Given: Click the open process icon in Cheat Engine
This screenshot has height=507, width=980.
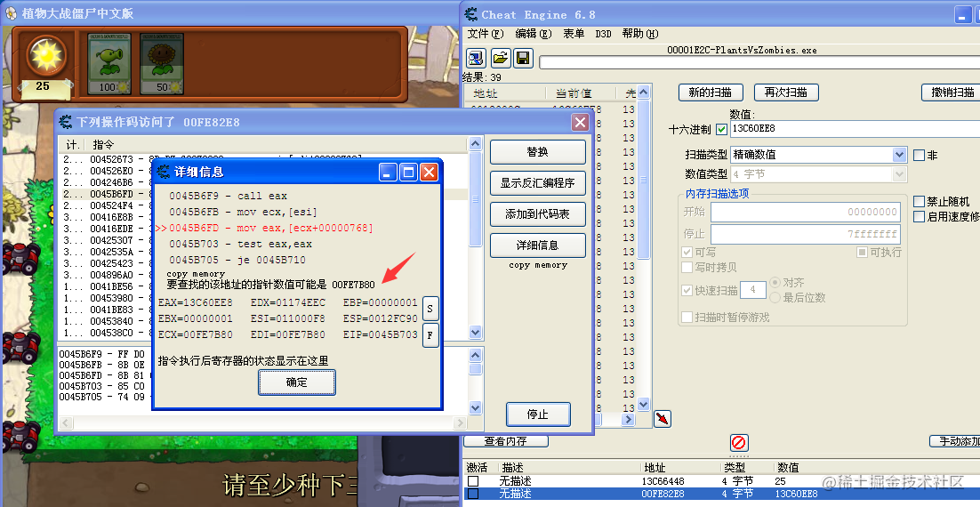Looking at the screenshot, I should (477, 58).
